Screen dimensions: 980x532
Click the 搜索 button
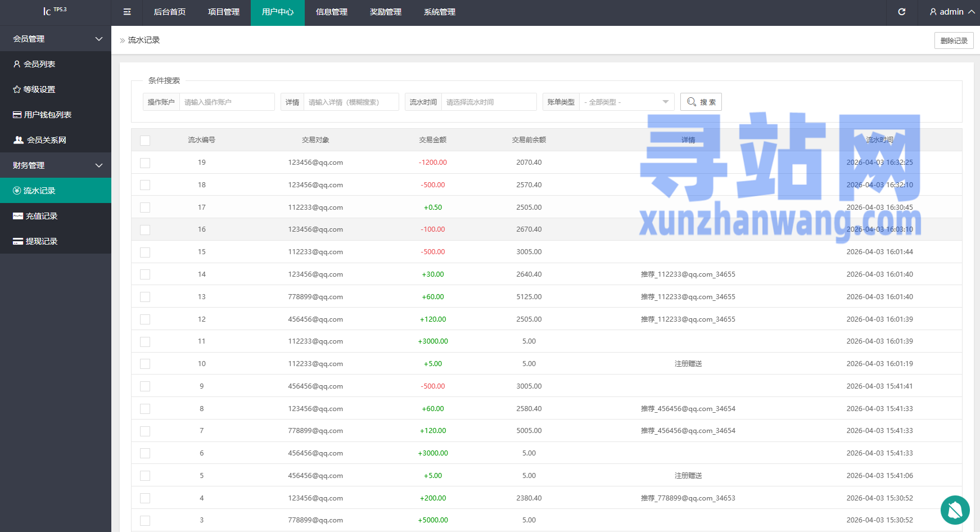click(701, 102)
